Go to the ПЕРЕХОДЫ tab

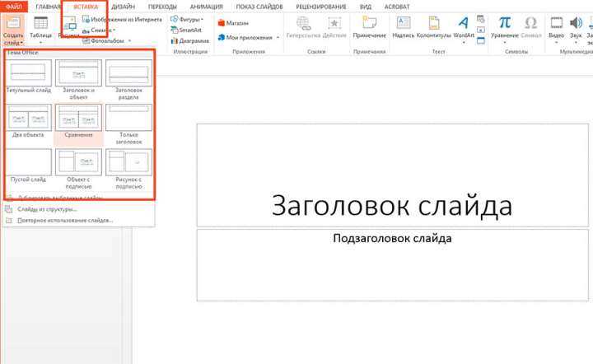pos(162,7)
